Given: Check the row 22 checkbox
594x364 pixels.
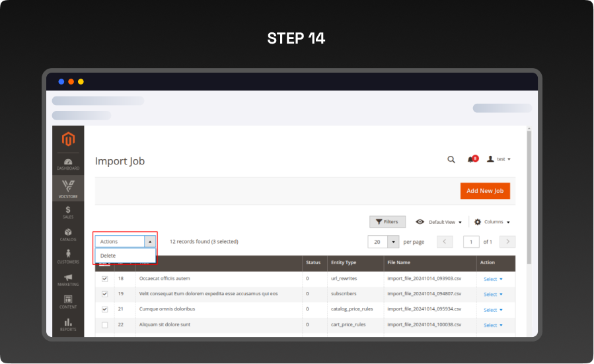Looking at the screenshot, I should (x=104, y=325).
